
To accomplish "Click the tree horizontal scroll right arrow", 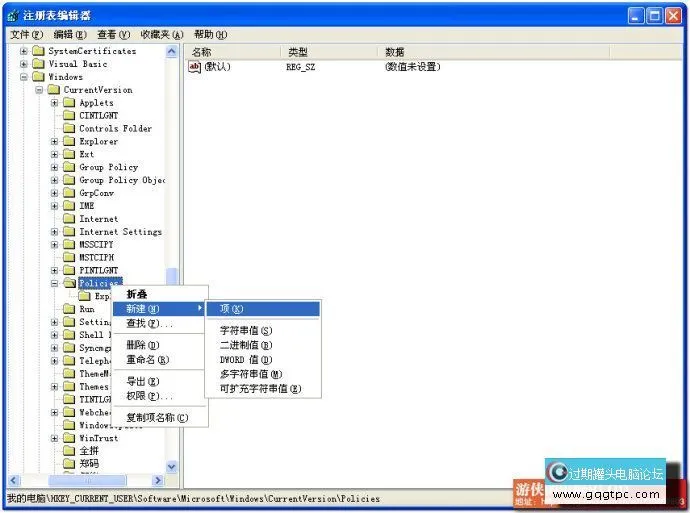I will tap(158, 480).
